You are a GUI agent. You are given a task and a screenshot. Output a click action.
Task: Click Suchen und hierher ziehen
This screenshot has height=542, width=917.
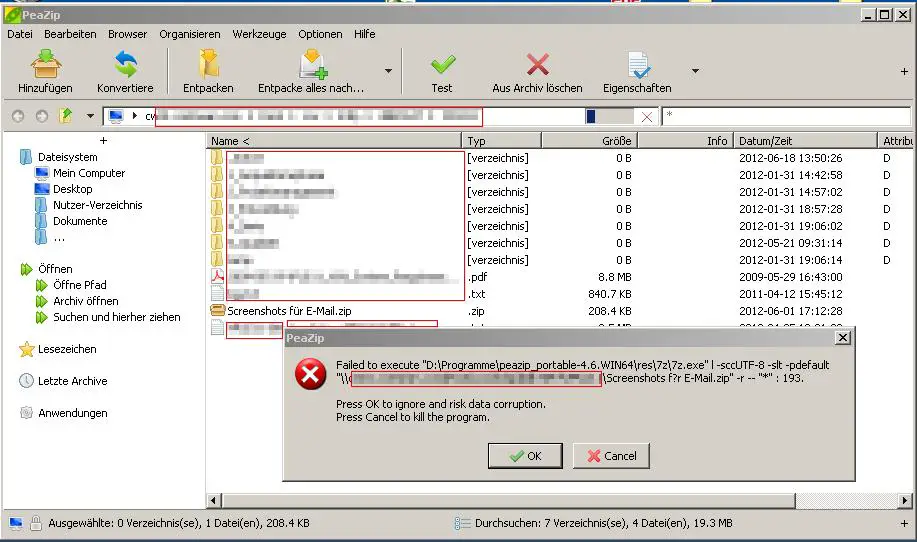116,317
